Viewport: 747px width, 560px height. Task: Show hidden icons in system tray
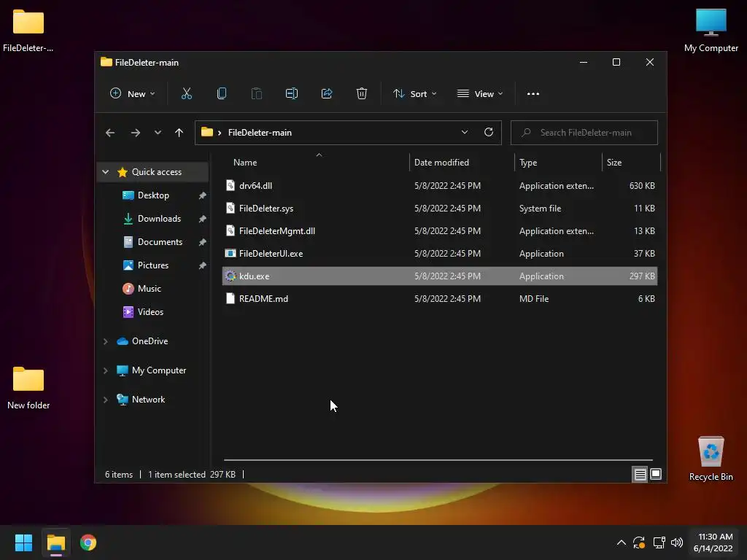(622, 542)
